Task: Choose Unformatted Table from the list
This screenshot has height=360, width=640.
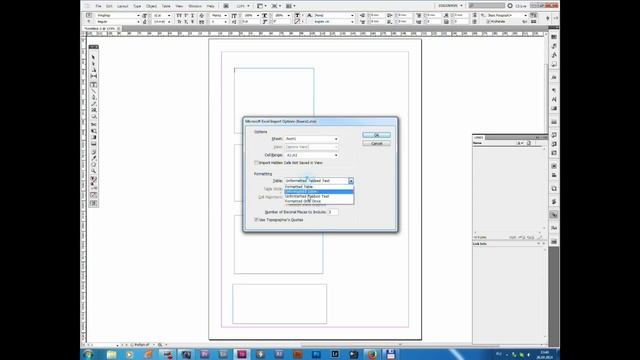Action: click(x=319, y=191)
